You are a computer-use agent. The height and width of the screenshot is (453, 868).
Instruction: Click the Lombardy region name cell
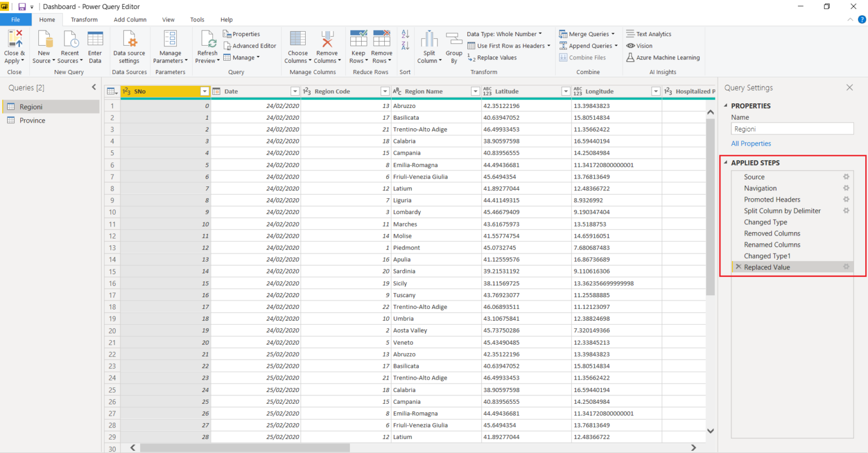[x=436, y=212]
